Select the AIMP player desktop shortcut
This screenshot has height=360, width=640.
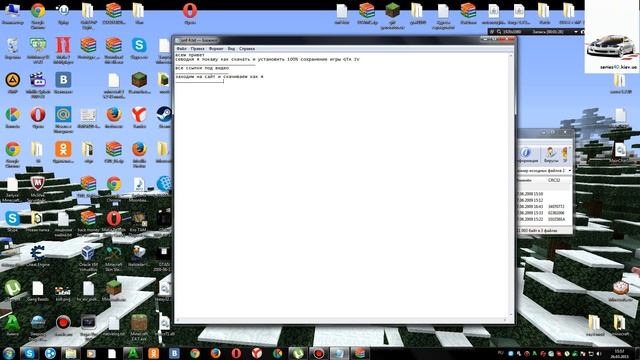(13, 83)
